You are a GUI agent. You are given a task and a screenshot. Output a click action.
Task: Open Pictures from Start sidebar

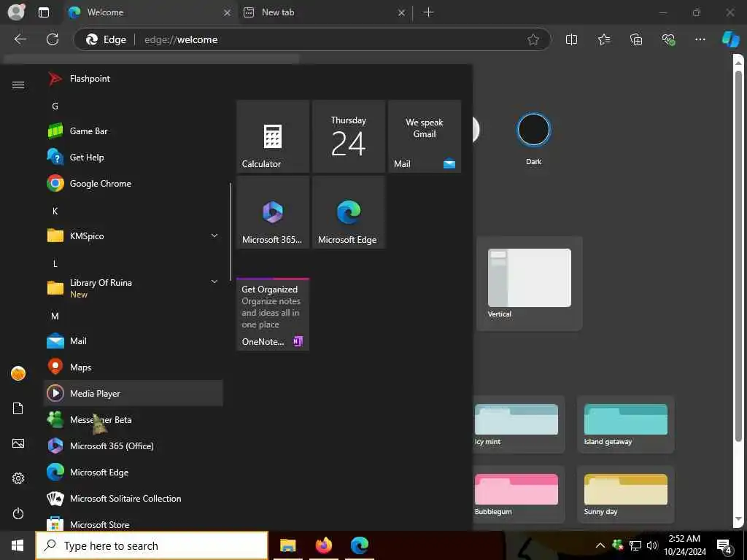18,443
